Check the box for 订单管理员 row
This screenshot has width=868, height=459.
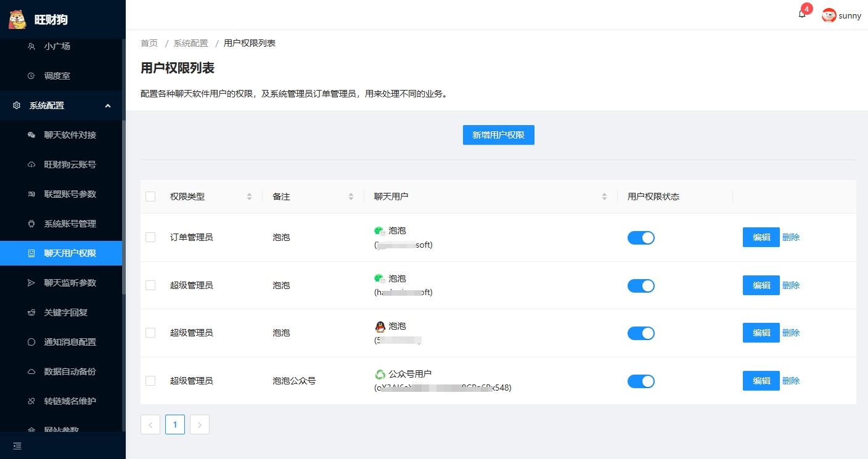tap(150, 237)
